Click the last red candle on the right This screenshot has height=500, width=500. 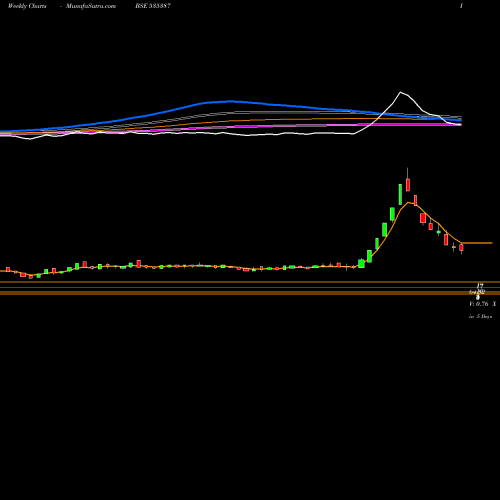[461, 247]
